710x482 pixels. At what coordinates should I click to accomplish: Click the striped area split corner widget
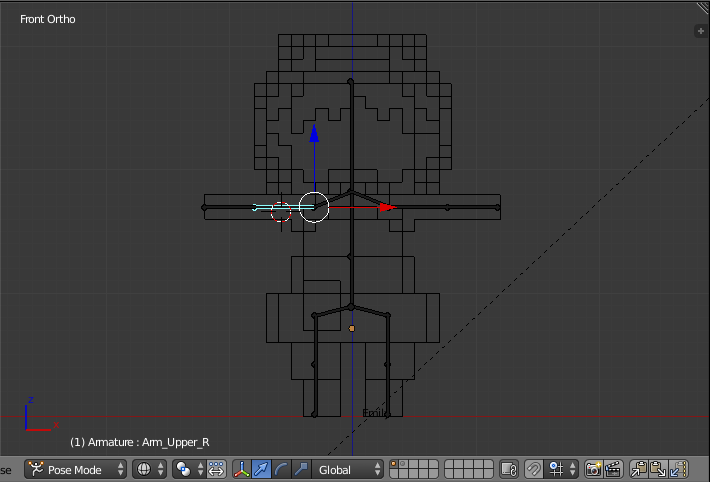point(703,7)
